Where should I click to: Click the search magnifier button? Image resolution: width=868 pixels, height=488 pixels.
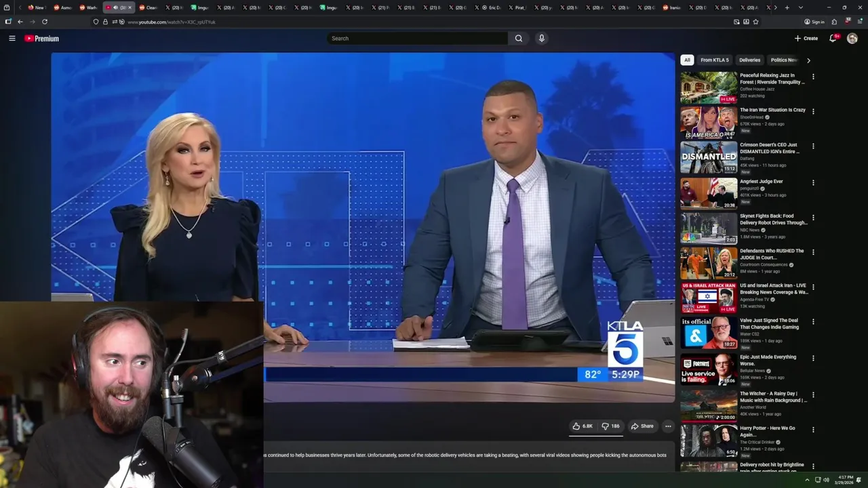(x=519, y=39)
